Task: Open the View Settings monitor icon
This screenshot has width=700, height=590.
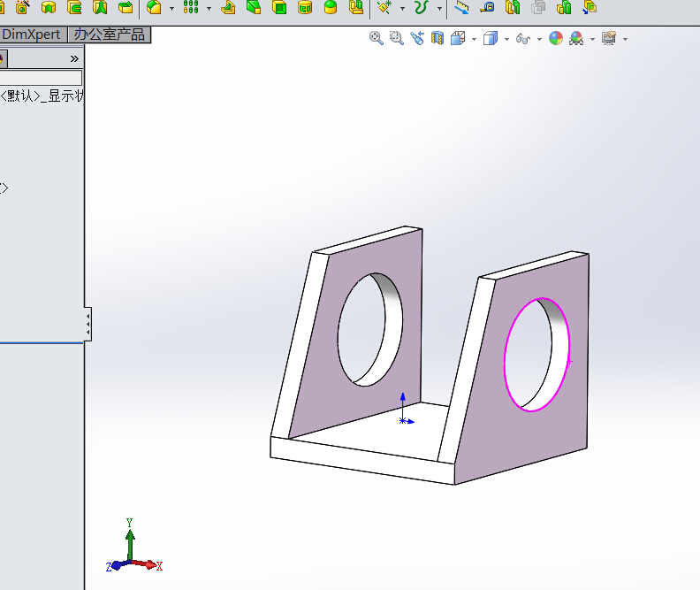Action: tap(609, 38)
